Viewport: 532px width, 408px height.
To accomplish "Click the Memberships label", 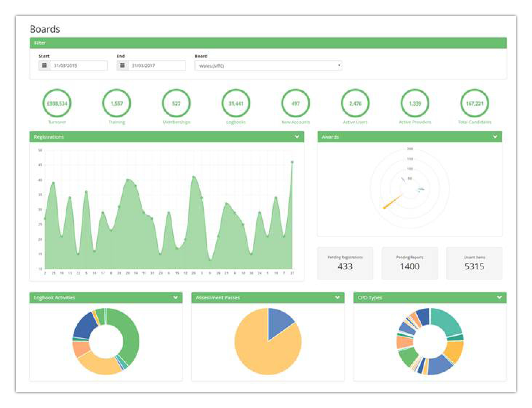I will [x=176, y=122].
